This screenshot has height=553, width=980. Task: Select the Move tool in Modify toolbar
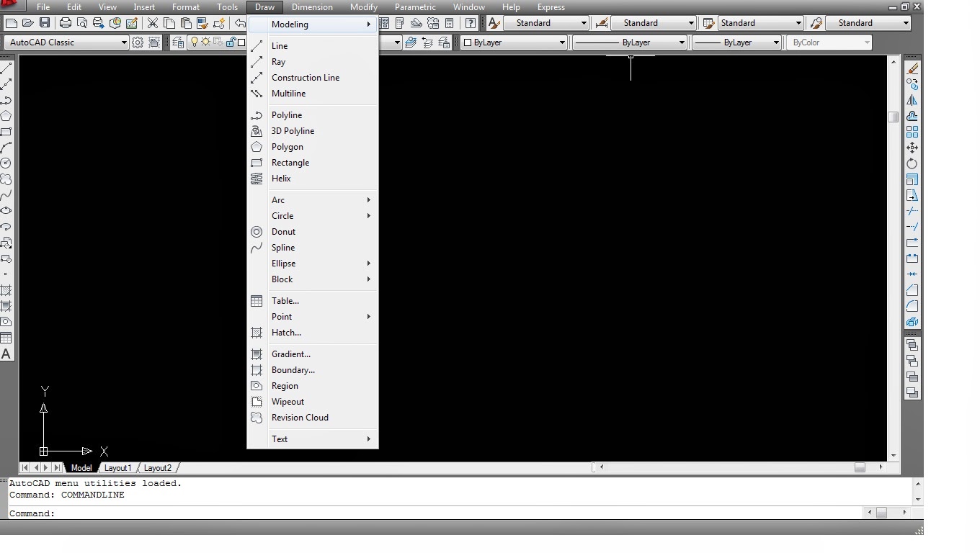point(912,148)
